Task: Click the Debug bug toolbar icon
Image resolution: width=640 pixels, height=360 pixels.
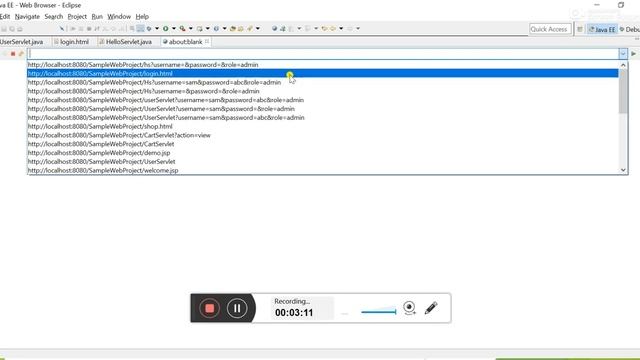Action: point(149,29)
